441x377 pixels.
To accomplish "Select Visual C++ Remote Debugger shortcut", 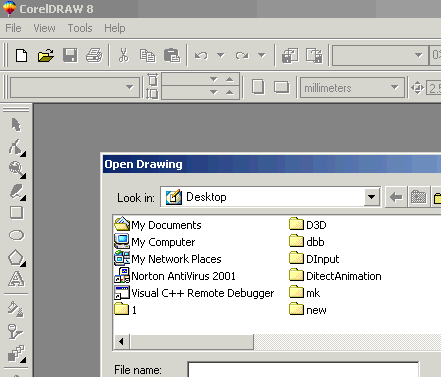I will [x=194, y=293].
